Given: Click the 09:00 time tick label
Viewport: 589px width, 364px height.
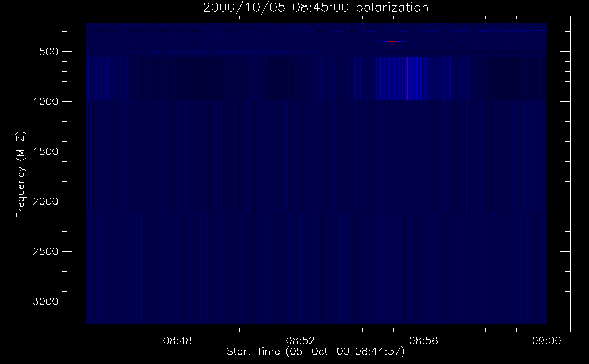Looking at the screenshot, I should [546, 341].
